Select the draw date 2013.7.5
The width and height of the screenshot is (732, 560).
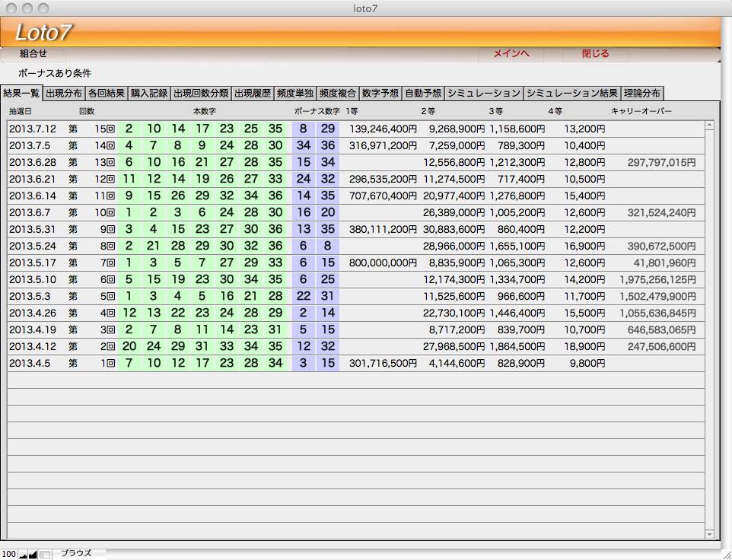(30, 145)
